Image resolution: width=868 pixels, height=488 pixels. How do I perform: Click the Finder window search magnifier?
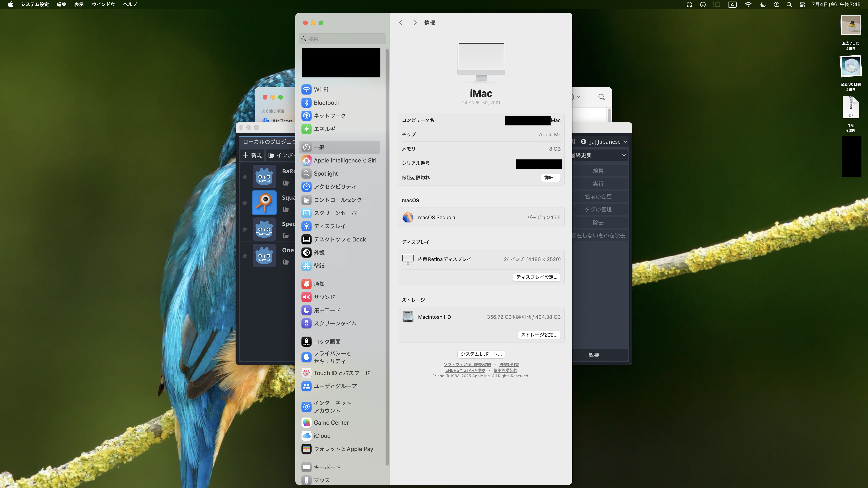click(x=601, y=97)
